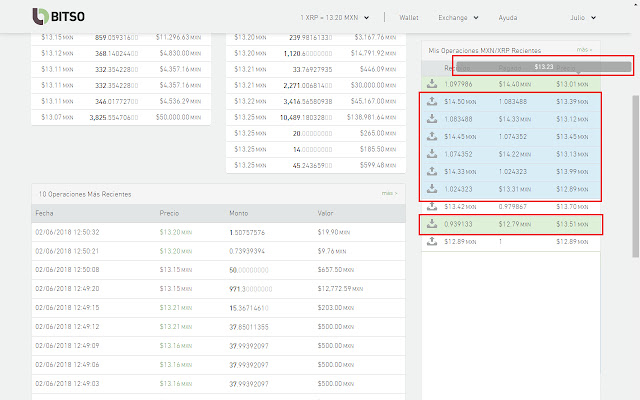Click the Bitso logo
Viewport: 640px width, 400px height.
point(61,17)
